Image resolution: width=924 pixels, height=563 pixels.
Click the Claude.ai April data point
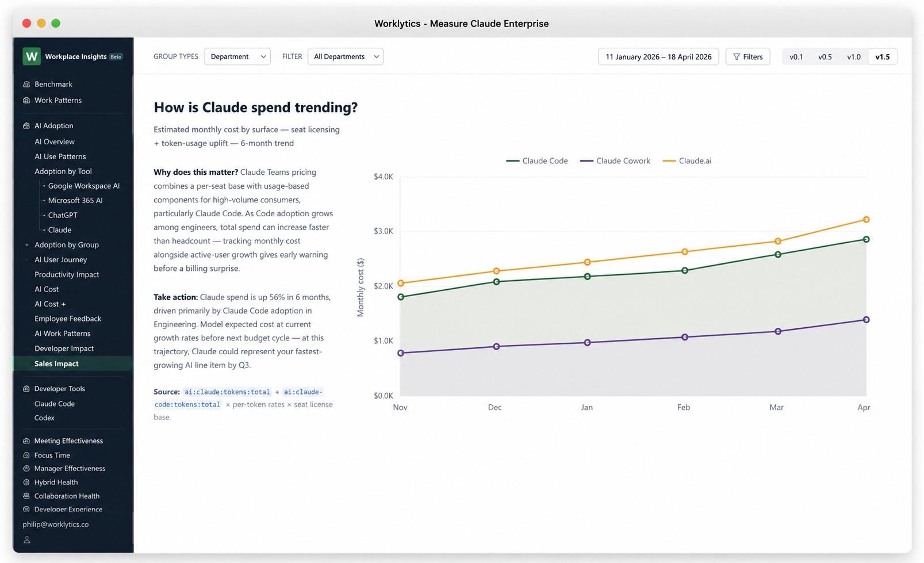tap(867, 220)
